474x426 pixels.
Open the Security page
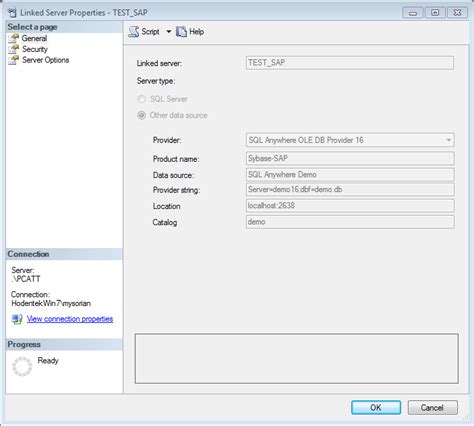point(35,49)
